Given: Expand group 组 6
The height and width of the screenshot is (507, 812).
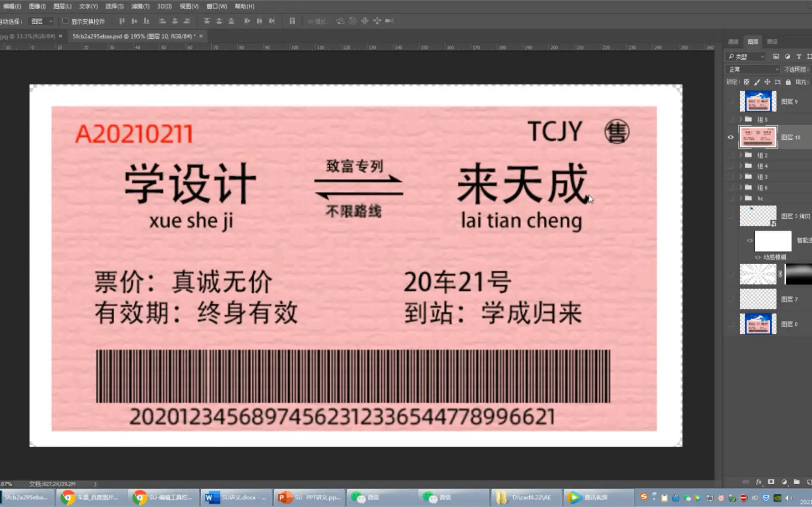Looking at the screenshot, I should (741, 188).
